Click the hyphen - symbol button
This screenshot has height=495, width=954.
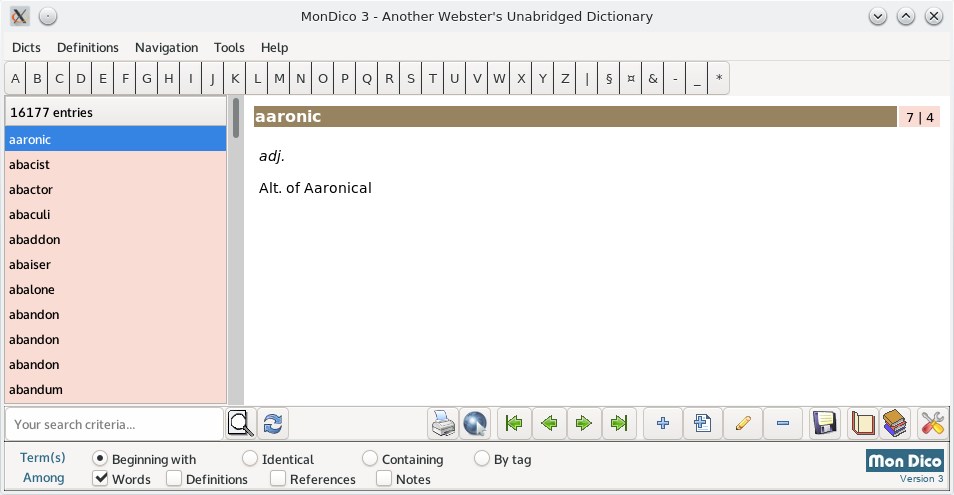click(x=675, y=78)
